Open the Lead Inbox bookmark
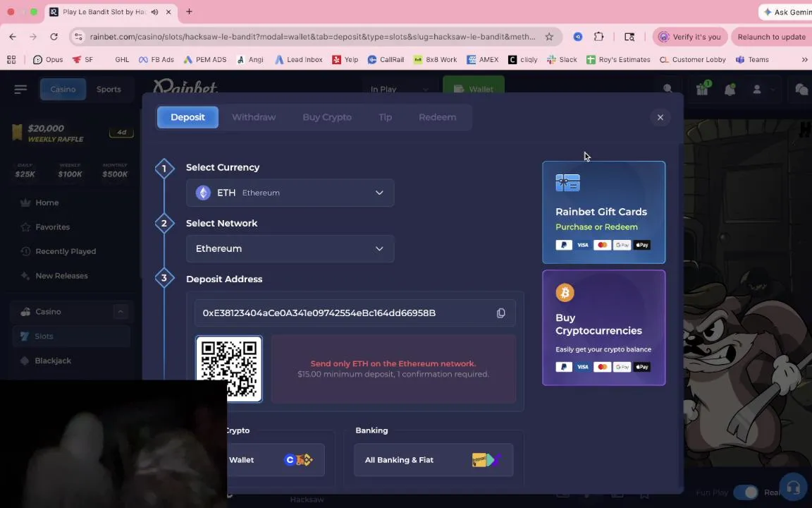 tap(298, 59)
